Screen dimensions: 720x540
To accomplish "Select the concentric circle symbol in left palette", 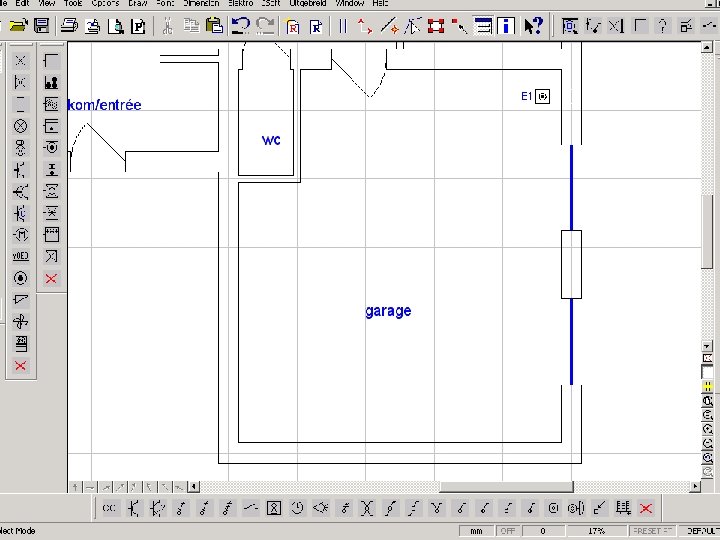I will point(20,278).
